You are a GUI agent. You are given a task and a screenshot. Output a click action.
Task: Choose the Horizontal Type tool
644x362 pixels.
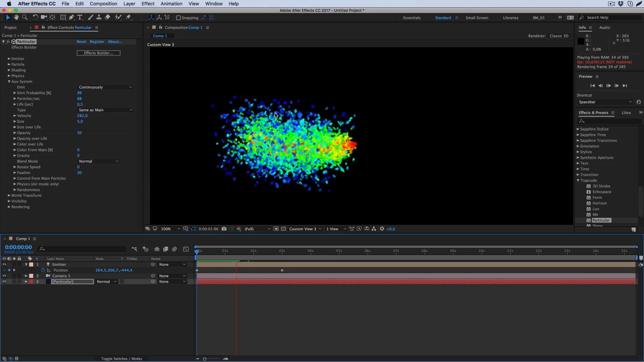pos(80,17)
